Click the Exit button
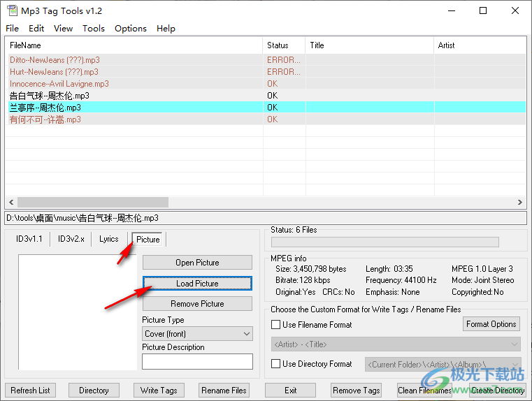Screen dimensions: 532x401 tap(290, 391)
